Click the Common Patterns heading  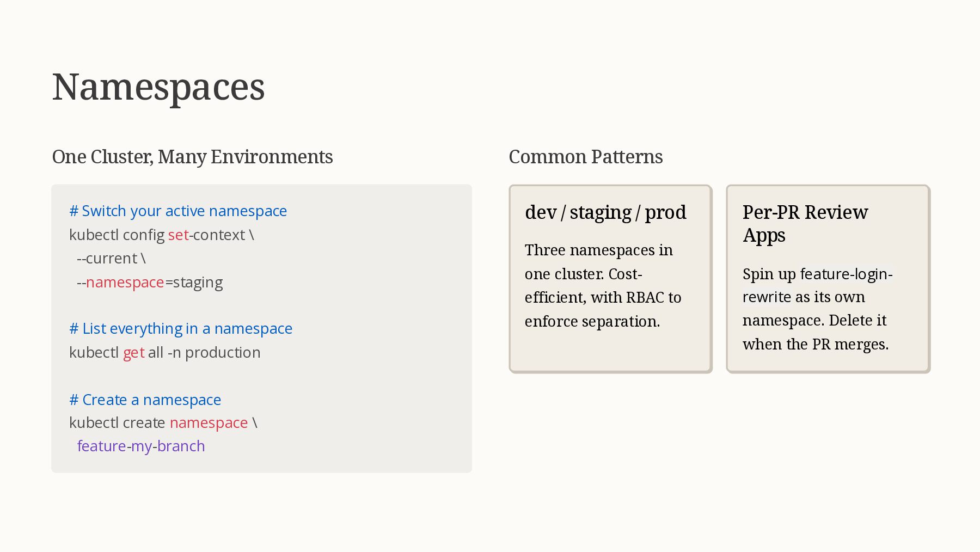coord(586,157)
